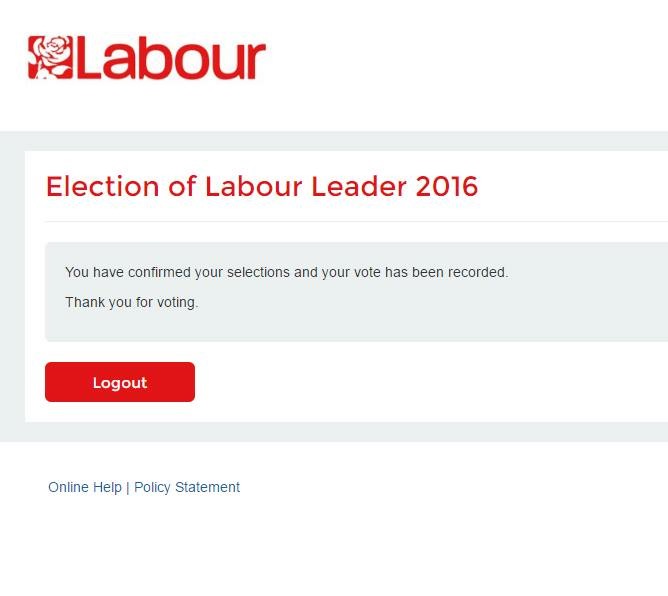Click the pipe separator between footer links
The image size is (668, 596).
(x=128, y=487)
